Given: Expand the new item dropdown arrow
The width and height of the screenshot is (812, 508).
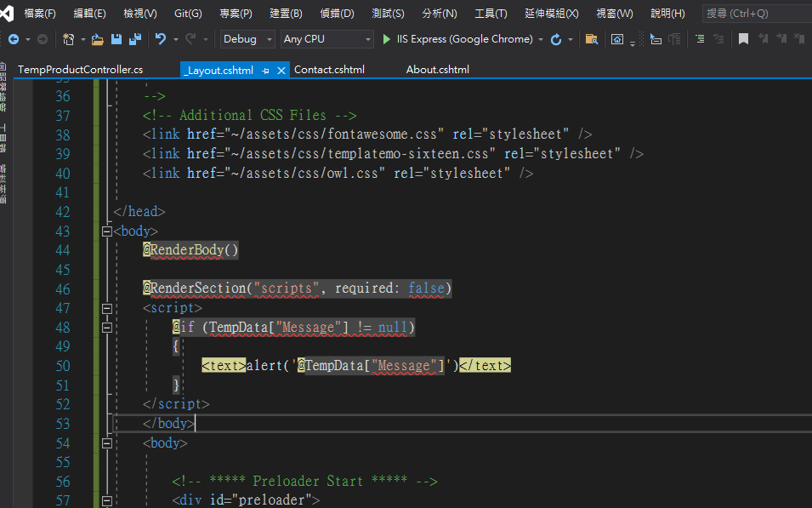Looking at the screenshot, I should [82, 39].
